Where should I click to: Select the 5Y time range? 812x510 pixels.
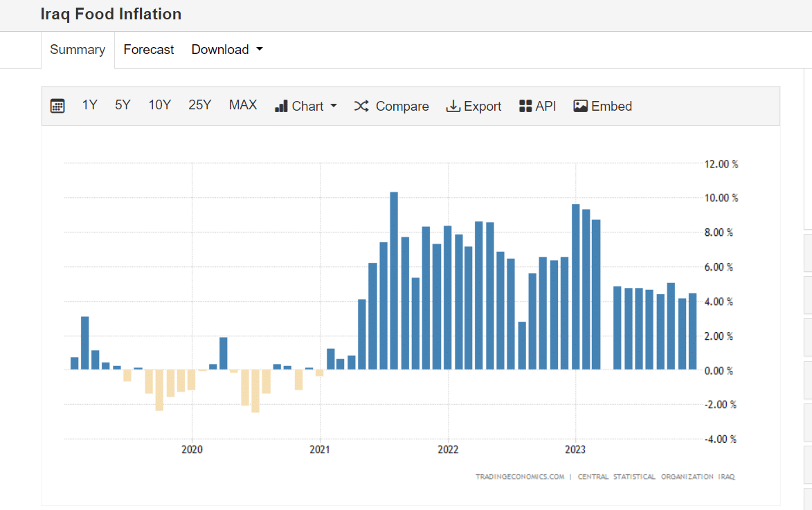pyautogui.click(x=123, y=105)
